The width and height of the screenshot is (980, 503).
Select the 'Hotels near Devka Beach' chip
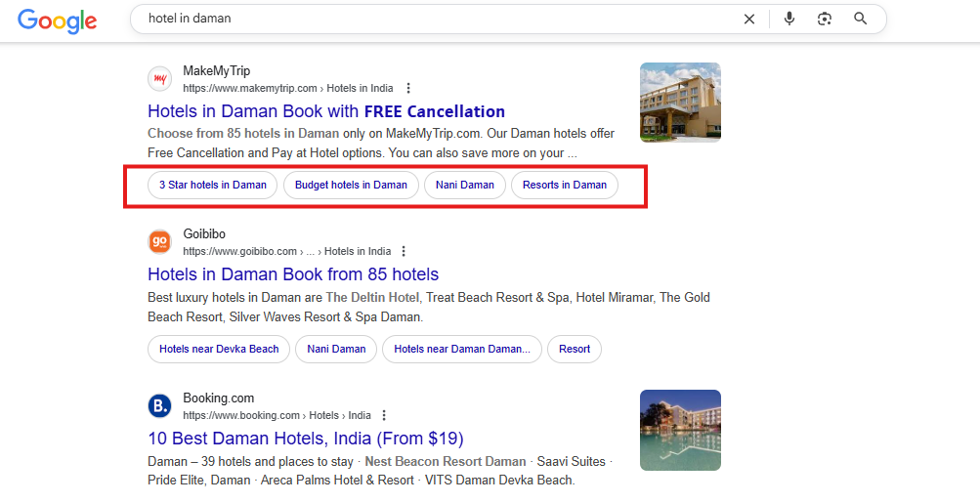pos(219,349)
